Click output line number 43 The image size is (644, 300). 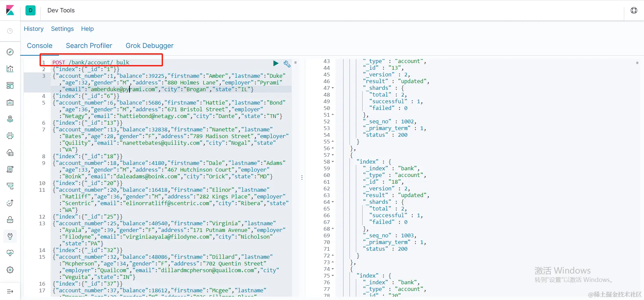(327, 61)
